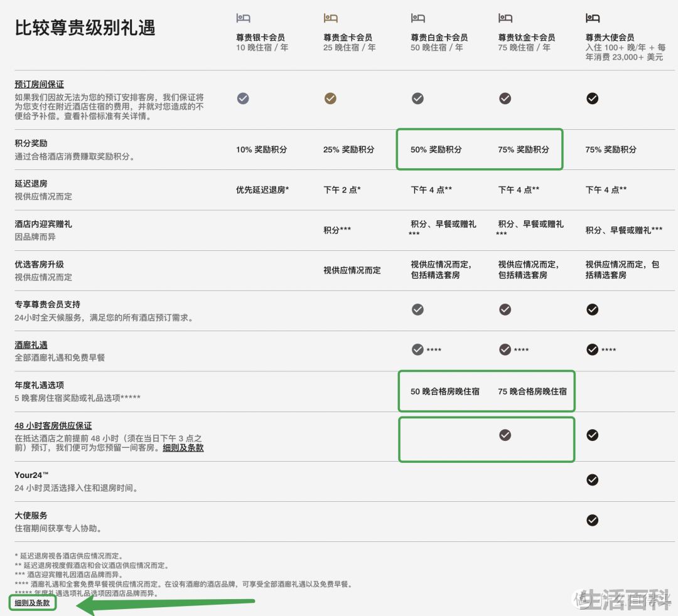
Task: Click the 优选客房升级 row title
Action: [x=40, y=264]
